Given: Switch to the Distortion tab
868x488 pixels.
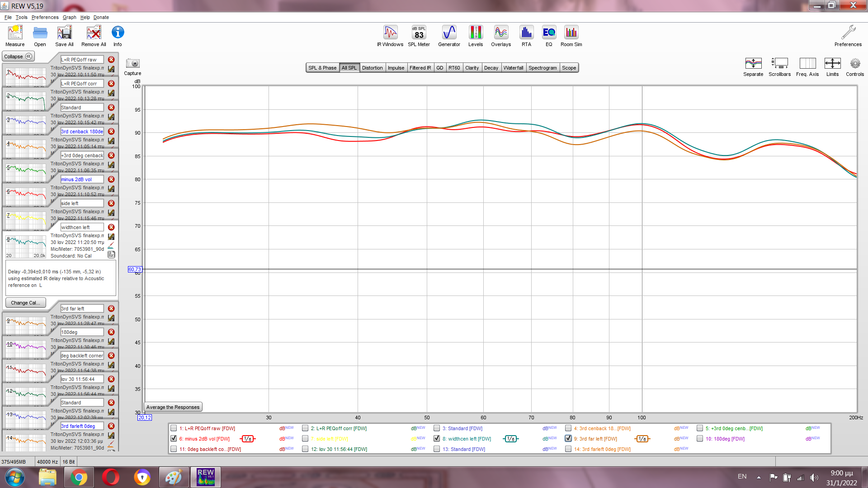Looking at the screenshot, I should click(x=372, y=68).
